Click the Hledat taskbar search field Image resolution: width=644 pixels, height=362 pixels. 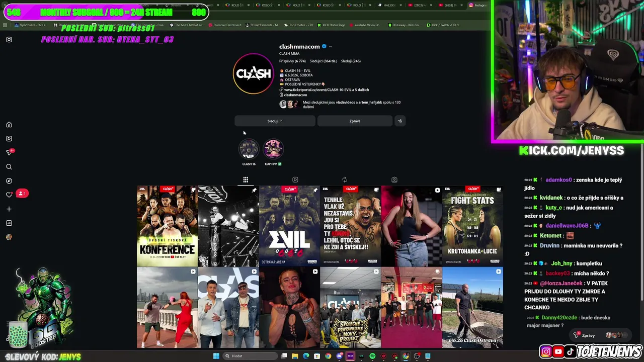(x=250, y=356)
